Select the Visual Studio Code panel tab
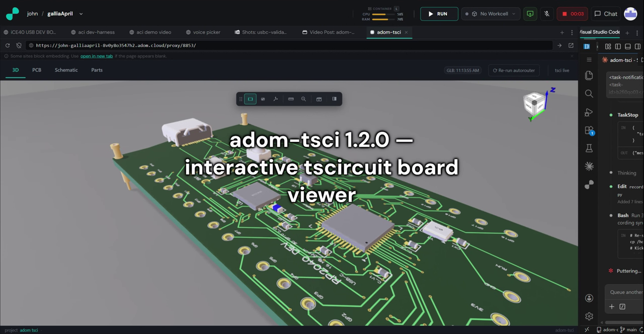The height and width of the screenshot is (334, 644). coord(599,32)
